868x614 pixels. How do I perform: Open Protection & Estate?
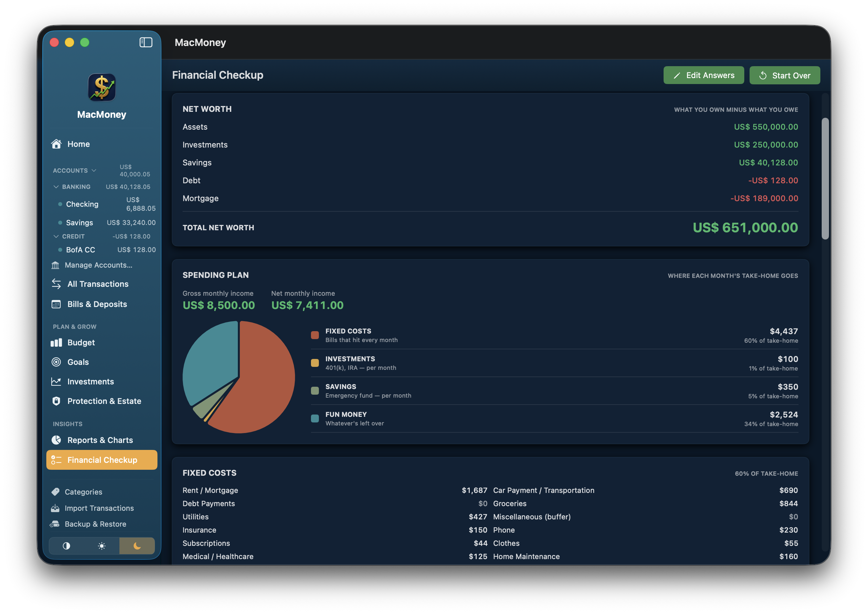tap(102, 401)
